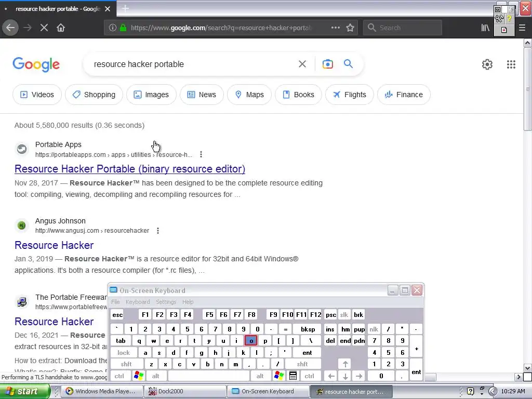Open a new browser tab with plus
Viewport: 532px width, 399px height.
click(x=125, y=8)
